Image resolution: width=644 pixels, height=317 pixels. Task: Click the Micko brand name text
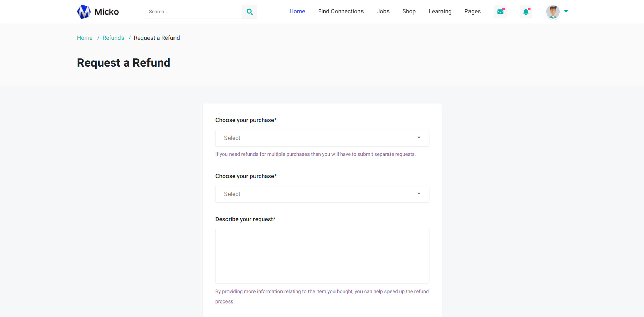pos(106,12)
